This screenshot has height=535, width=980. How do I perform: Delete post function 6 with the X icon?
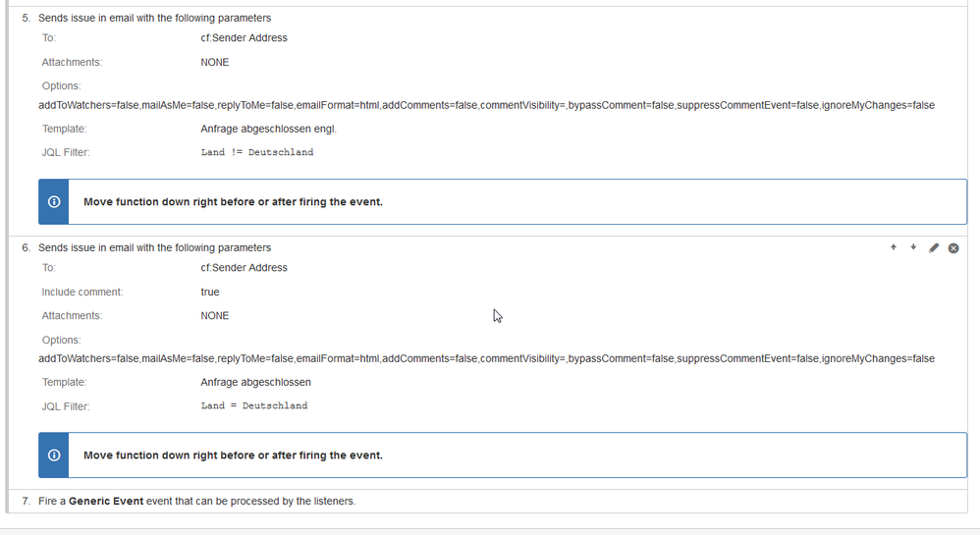(953, 248)
